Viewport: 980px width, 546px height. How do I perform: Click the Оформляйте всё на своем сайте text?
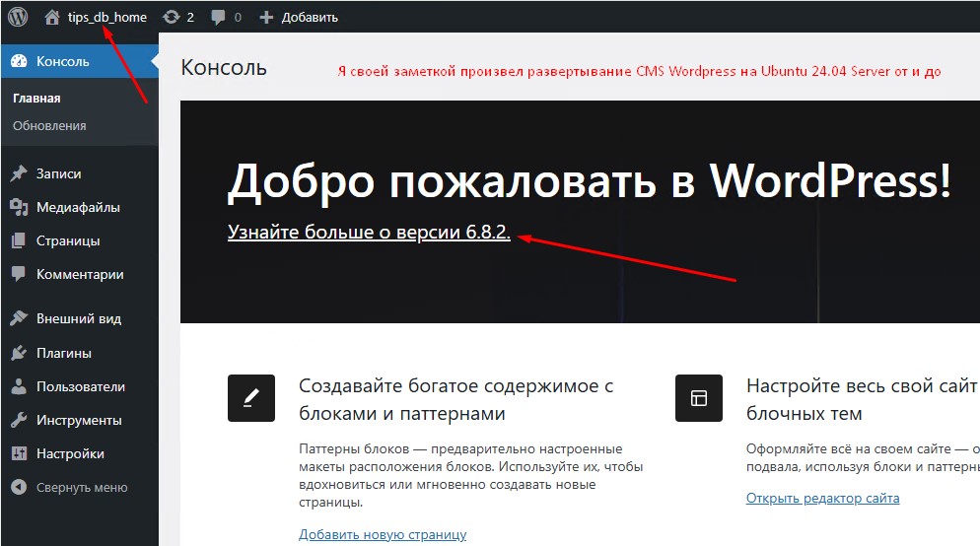pyautogui.click(x=863, y=458)
